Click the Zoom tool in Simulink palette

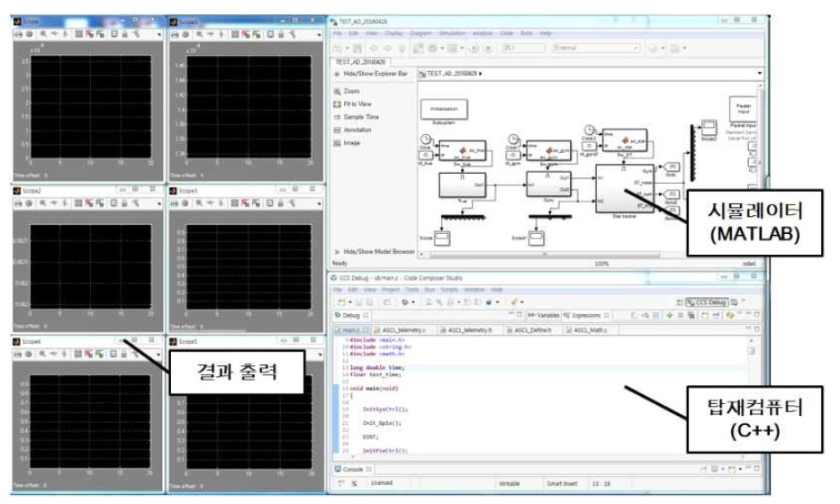(x=346, y=91)
